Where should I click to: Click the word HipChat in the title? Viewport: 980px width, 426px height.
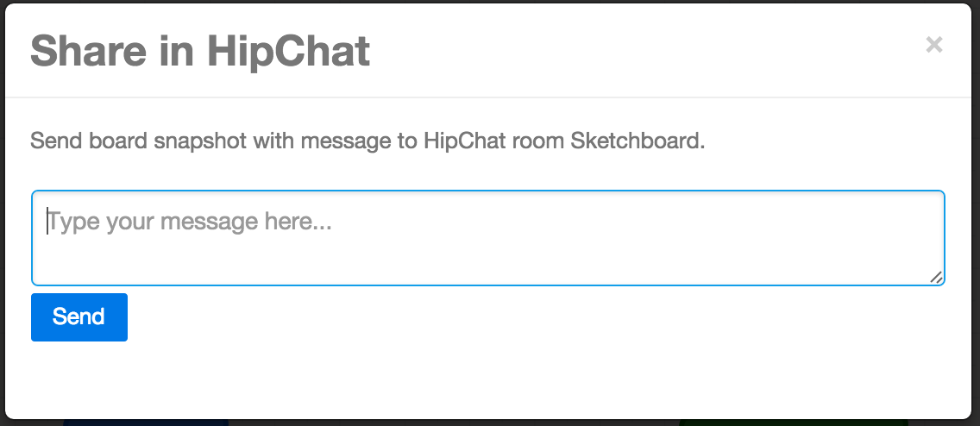289,50
